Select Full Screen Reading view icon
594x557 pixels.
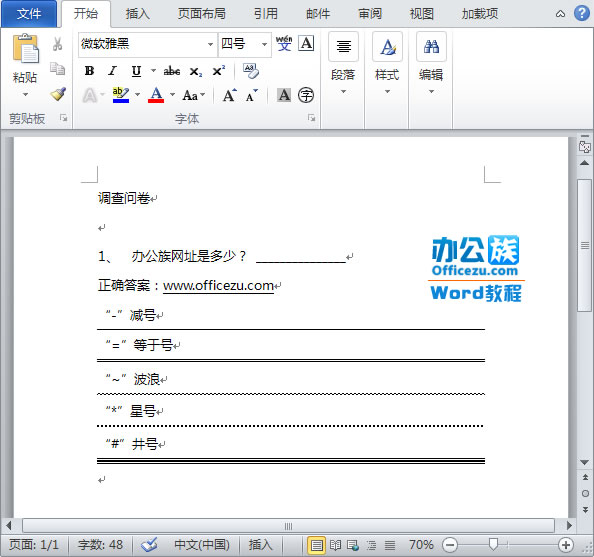[x=335, y=546]
